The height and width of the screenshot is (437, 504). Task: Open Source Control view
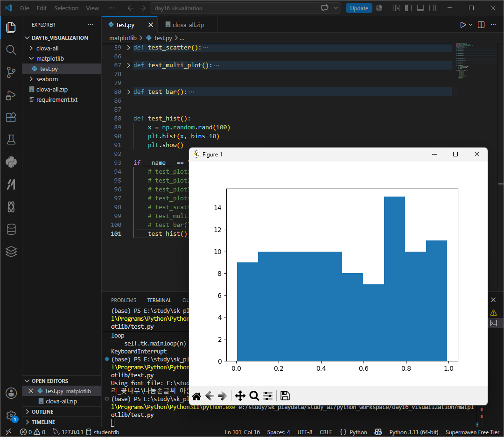tap(11, 72)
